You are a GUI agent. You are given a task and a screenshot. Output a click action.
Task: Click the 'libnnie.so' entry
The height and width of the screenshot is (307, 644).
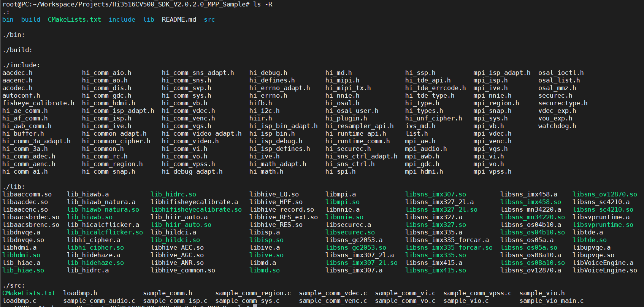(x=344, y=217)
